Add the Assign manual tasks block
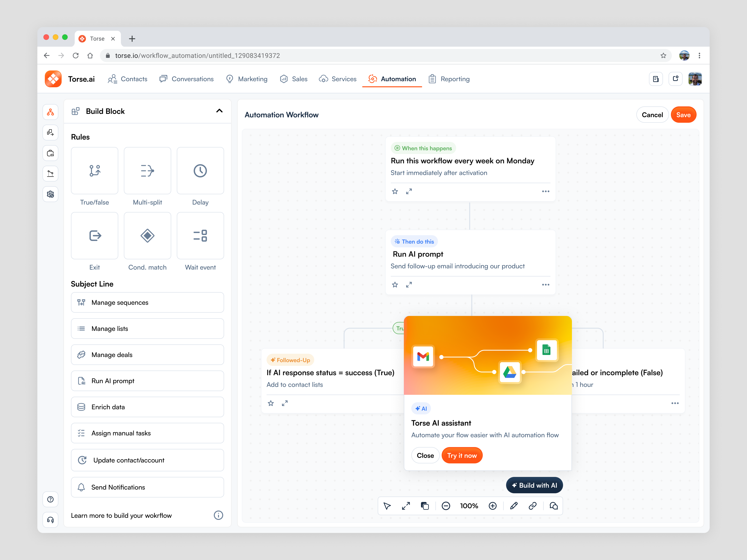 147,434
